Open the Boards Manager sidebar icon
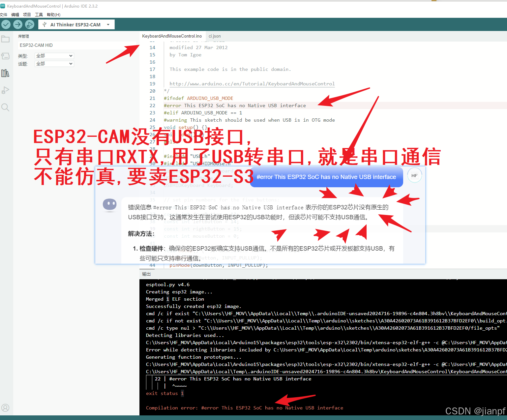The height and width of the screenshot is (420, 507). (5, 56)
